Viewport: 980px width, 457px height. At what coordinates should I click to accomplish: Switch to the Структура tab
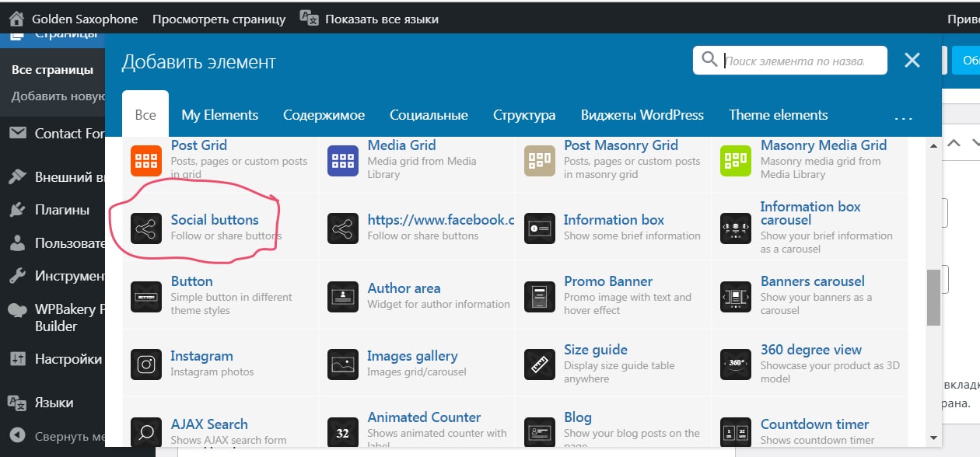coord(524,115)
